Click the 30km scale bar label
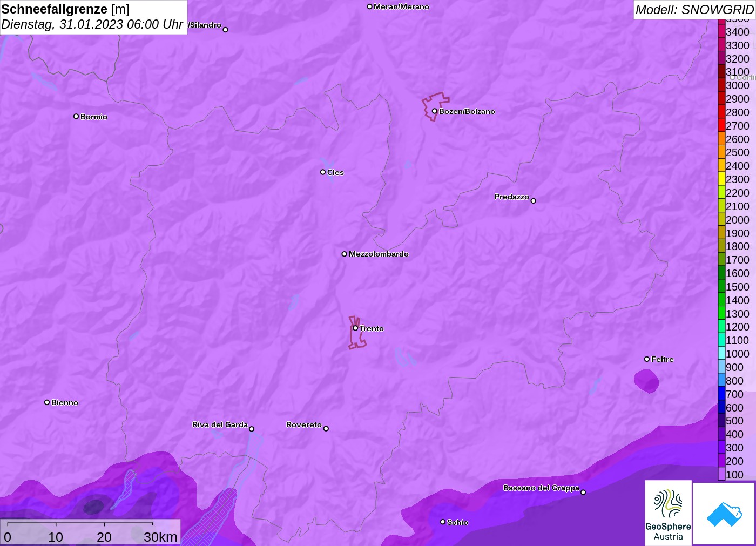The image size is (756, 546). (160, 537)
